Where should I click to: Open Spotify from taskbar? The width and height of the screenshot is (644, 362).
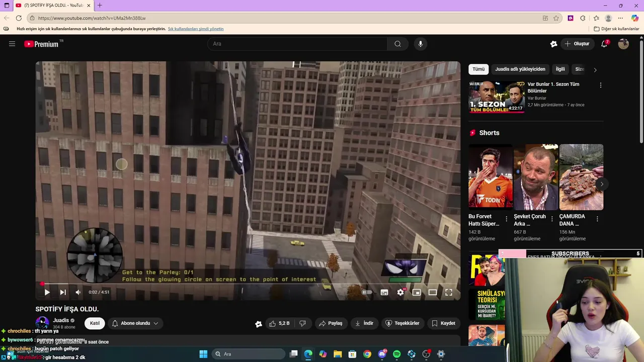pyautogui.click(x=396, y=354)
